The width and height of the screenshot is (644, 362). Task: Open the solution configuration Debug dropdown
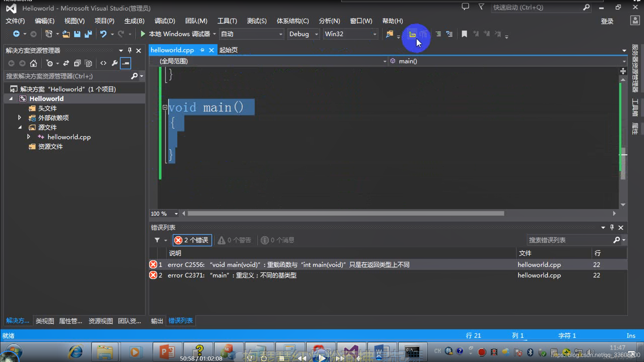tap(303, 34)
